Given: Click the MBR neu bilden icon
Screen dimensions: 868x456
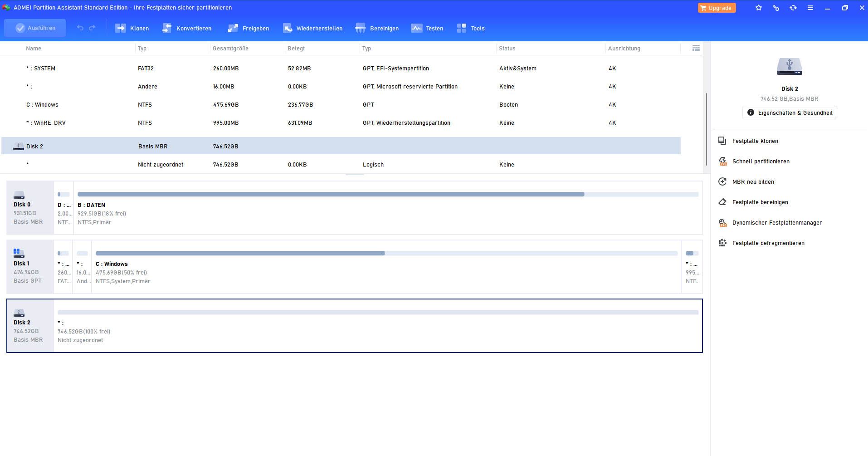Looking at the screenshot, I should (x=722, y=182).
